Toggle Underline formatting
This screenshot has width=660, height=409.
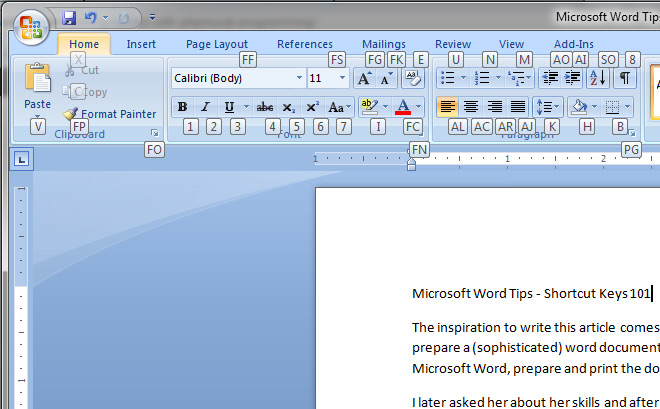(x=229, y=107)
